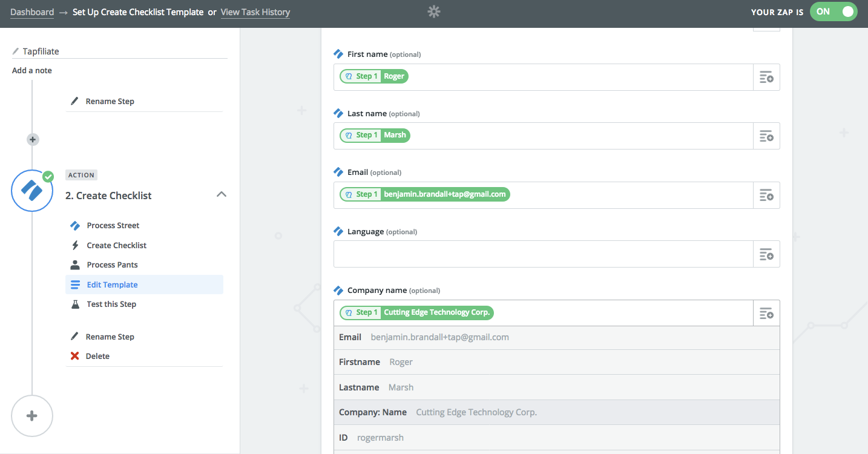The image size is (868, 454).
Task: Open insert-field menu for Last name
Action: (766, 136)
